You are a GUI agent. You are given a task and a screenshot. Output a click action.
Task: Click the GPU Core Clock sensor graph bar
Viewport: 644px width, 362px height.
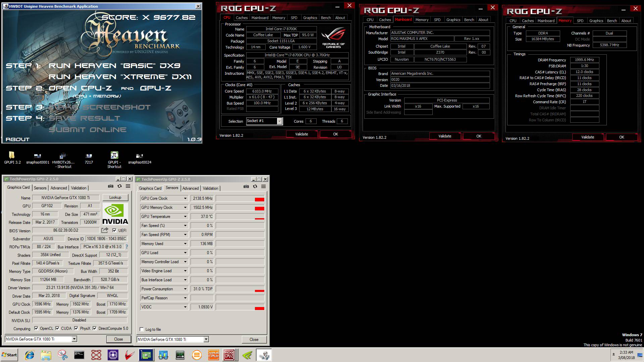(240, 198)
